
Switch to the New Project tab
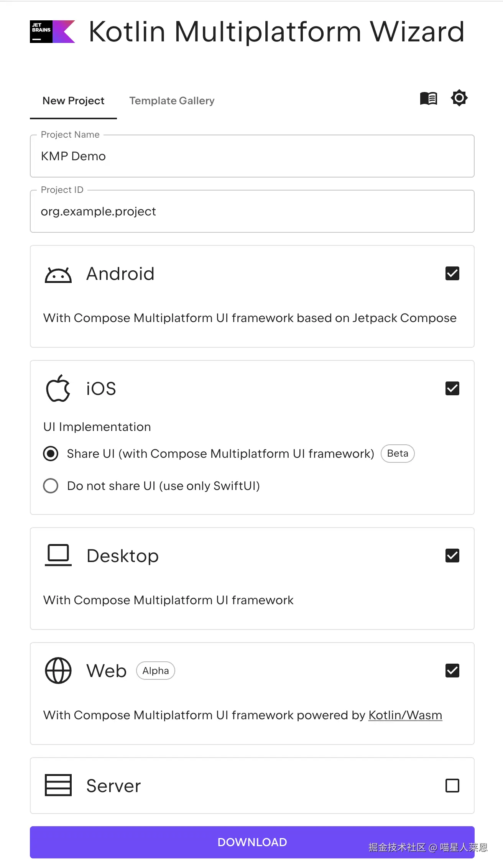point(73,101)
